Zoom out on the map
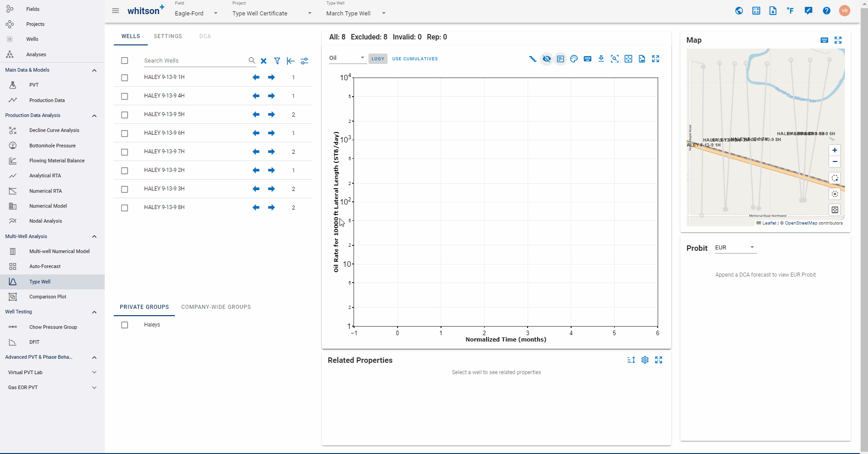 click(x=834, y=162)
